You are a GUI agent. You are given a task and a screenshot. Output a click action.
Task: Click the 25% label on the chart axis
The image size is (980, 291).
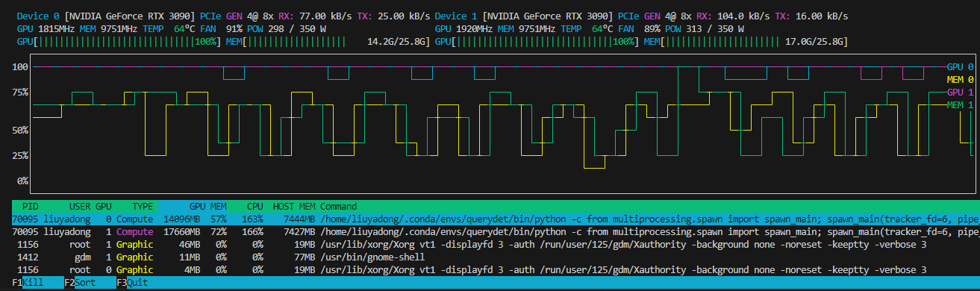point(20,155)
